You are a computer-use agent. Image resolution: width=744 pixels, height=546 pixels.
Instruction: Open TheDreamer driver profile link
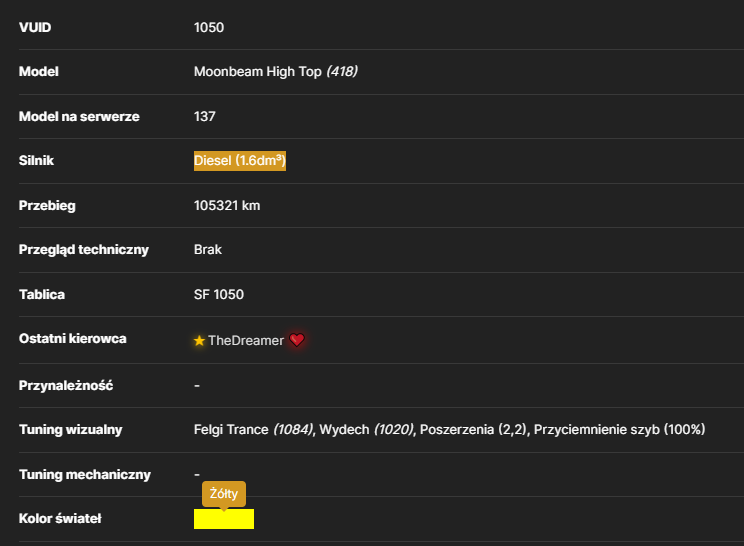tap(246, 341)
